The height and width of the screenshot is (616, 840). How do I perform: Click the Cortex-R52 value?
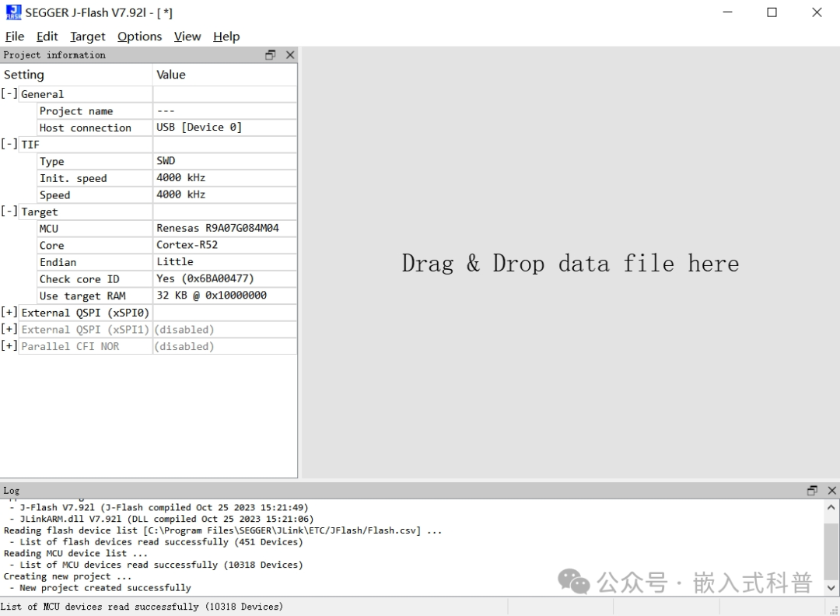coord(187,245)
